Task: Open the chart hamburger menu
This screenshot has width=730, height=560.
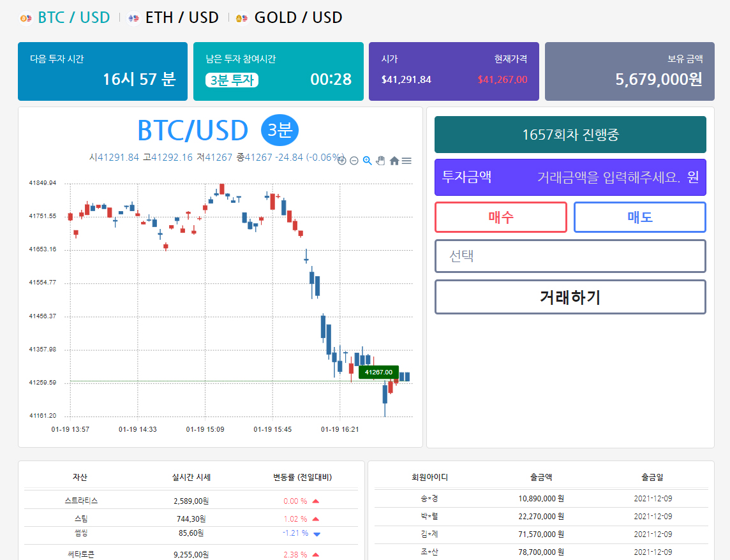Action: coord(406,161)
